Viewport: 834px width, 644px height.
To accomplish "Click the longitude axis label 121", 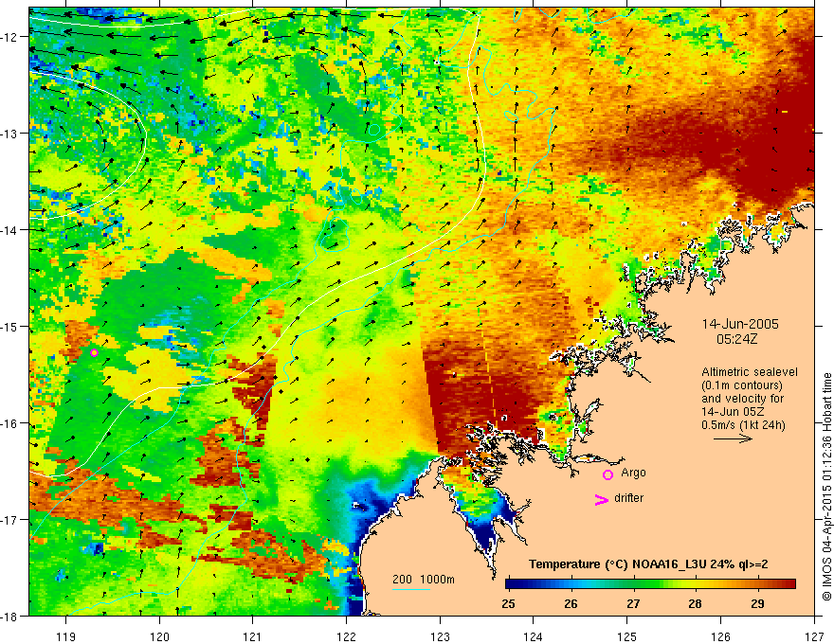I will coord(253,636).
